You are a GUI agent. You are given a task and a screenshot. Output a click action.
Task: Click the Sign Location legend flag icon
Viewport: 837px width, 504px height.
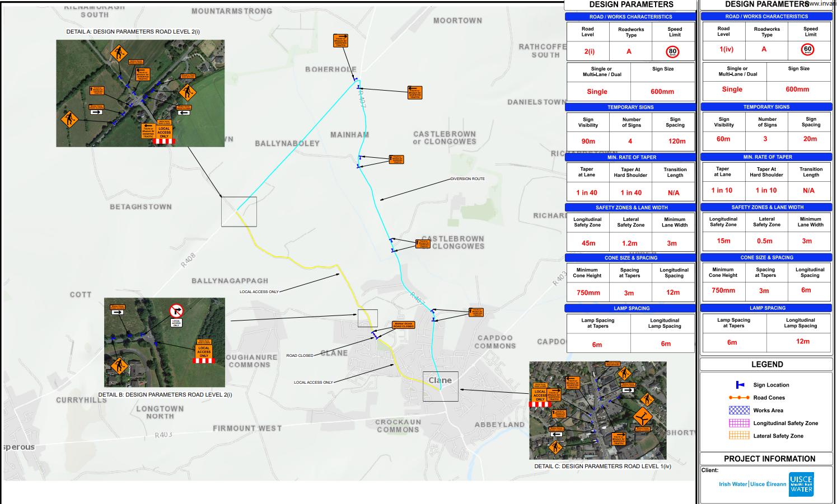point(740,385)
